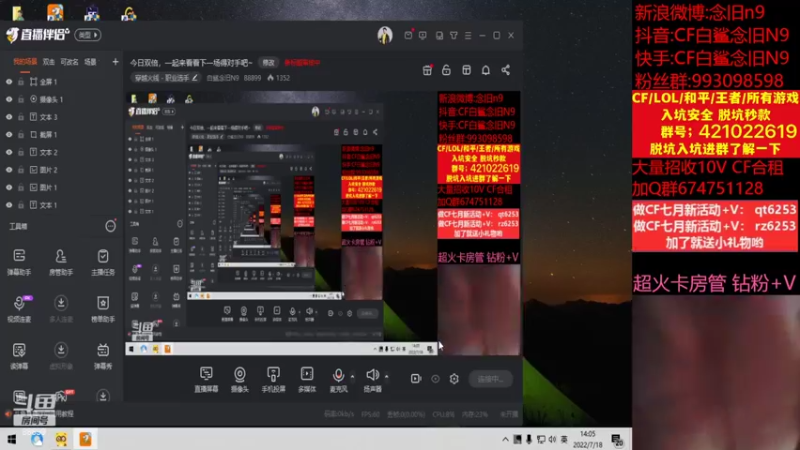
Task: Click the share icon in header
Action: pyautogui.click(x=505, y=70)
